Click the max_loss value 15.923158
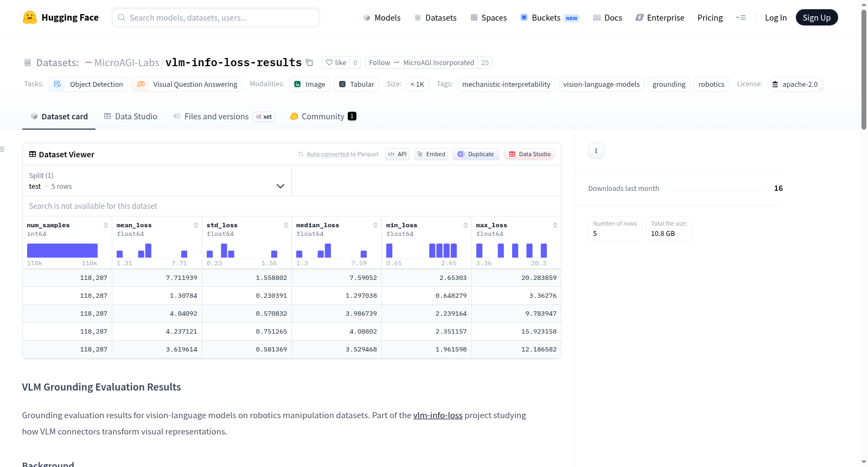 (539, 331)
